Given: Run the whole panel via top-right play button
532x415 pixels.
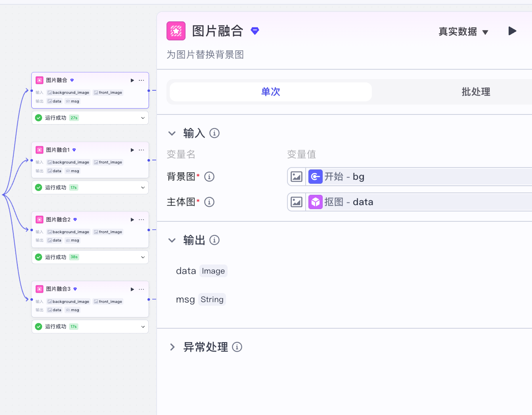Looking at the screenshot, I should pyautogui.click(x=512, y=31).
